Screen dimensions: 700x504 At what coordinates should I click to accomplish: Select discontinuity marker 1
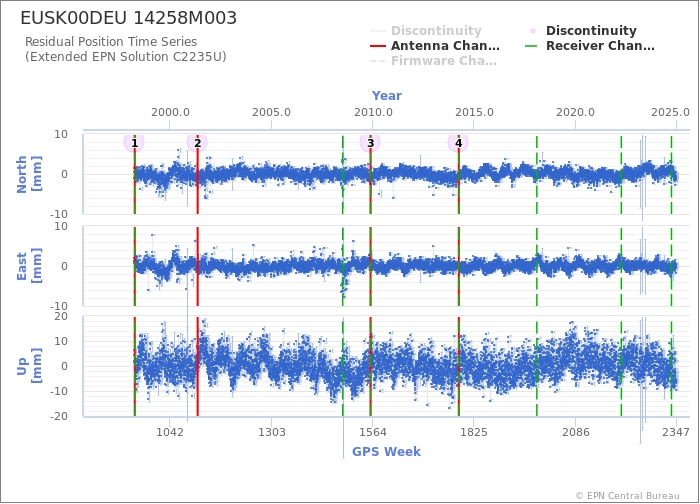point(134,143)
